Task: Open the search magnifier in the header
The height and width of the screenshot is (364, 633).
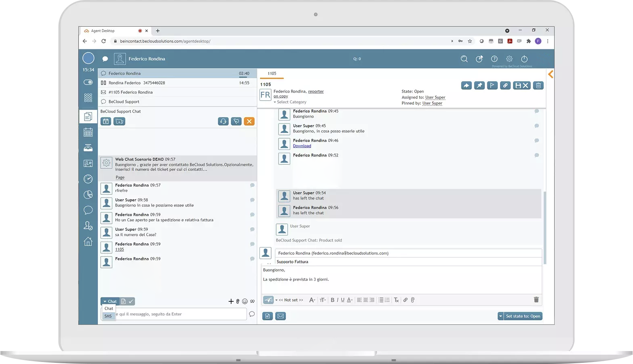Action: (464, 59)
